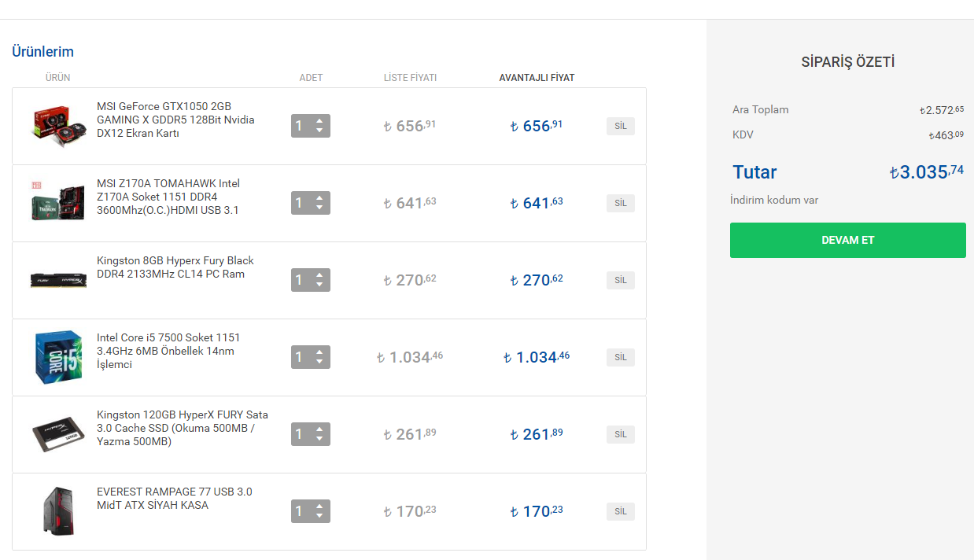
Task: Open the Kingston 120GB HyperX FURY title
Action: [182, 428]
